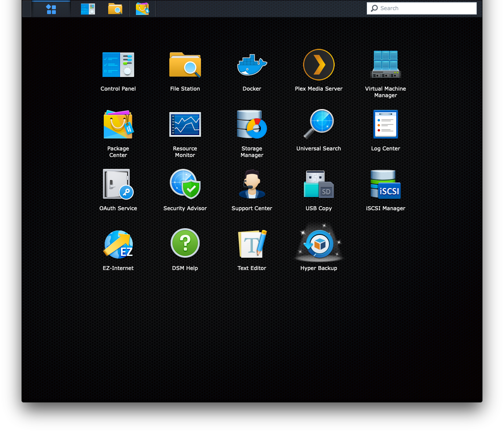Open DSM Help
Image resolution: width=504 pixels, height=431 pixels.
[185, 243]
